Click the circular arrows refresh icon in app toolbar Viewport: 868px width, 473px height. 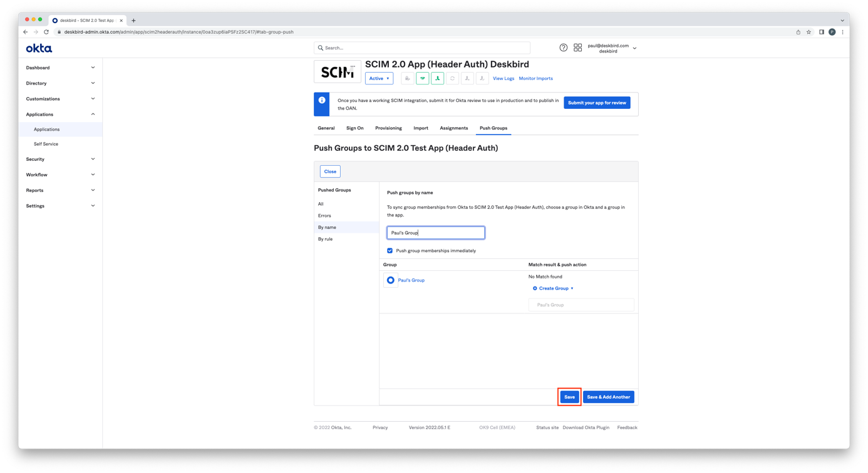pos(452,78)
